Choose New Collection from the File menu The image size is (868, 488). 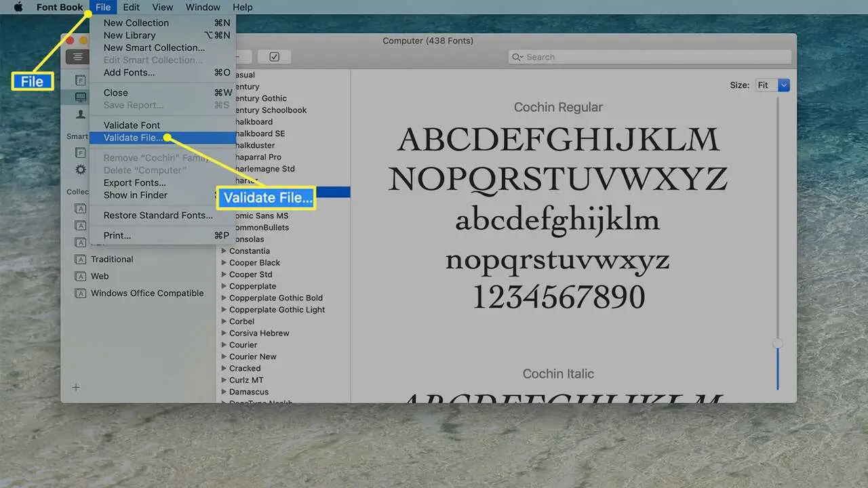(163, 22)
